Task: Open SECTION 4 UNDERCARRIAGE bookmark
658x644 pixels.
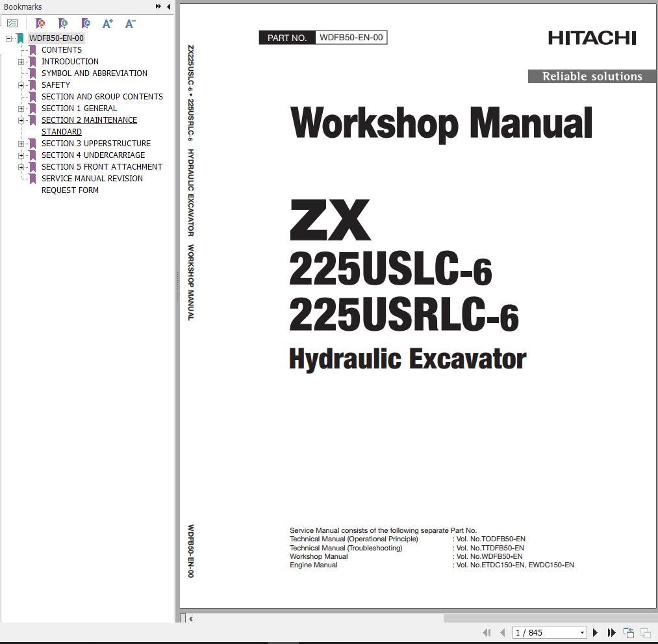Action: click(93, 155)
